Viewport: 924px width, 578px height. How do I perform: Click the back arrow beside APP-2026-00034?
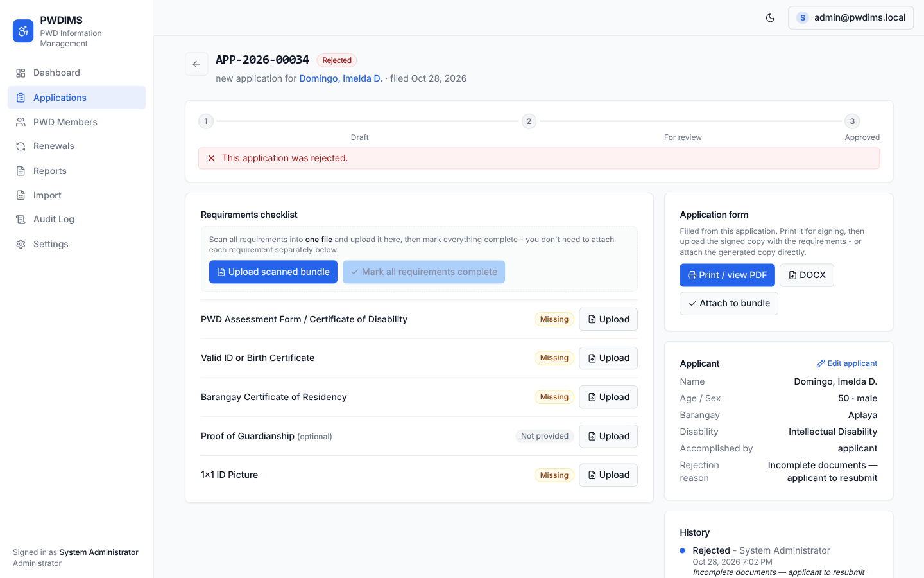coord(196,64)
